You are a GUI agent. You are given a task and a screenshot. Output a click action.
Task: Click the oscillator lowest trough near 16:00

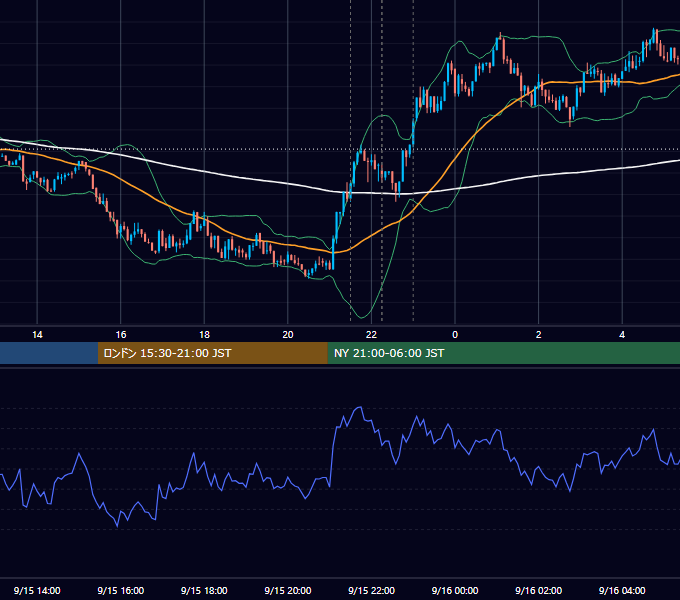click(117, 526)
